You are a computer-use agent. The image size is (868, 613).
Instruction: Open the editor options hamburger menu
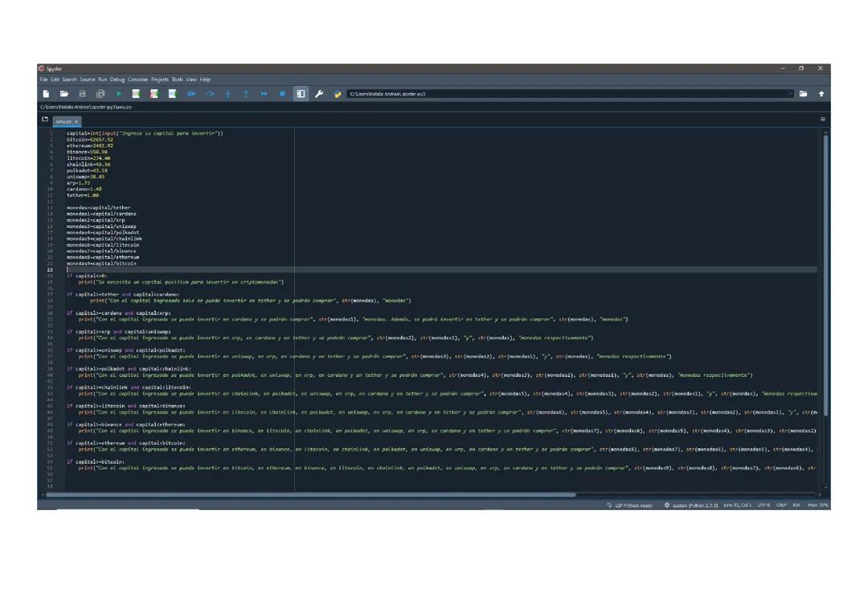coord(822,119)
